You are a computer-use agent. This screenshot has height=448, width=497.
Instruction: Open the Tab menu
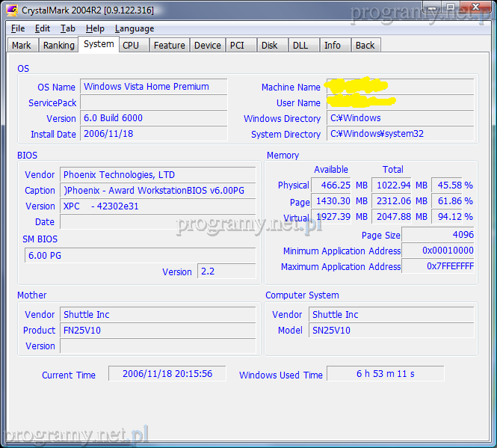(x=68, y=28)
